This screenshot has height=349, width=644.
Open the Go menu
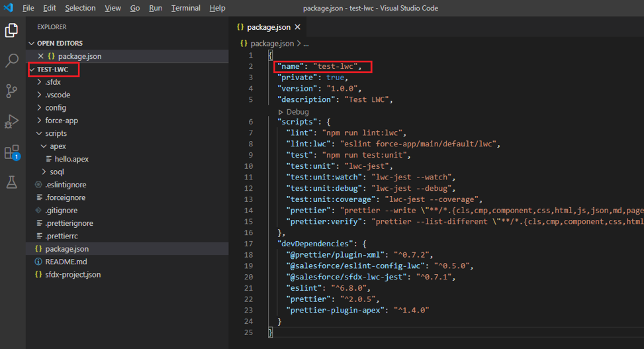(135, 8)
